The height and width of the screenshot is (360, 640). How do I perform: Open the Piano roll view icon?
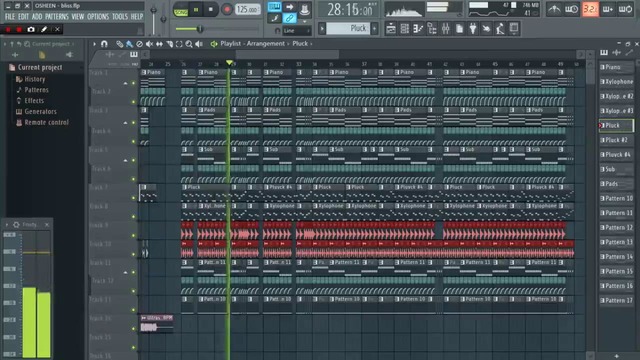[x=418, y=29]
